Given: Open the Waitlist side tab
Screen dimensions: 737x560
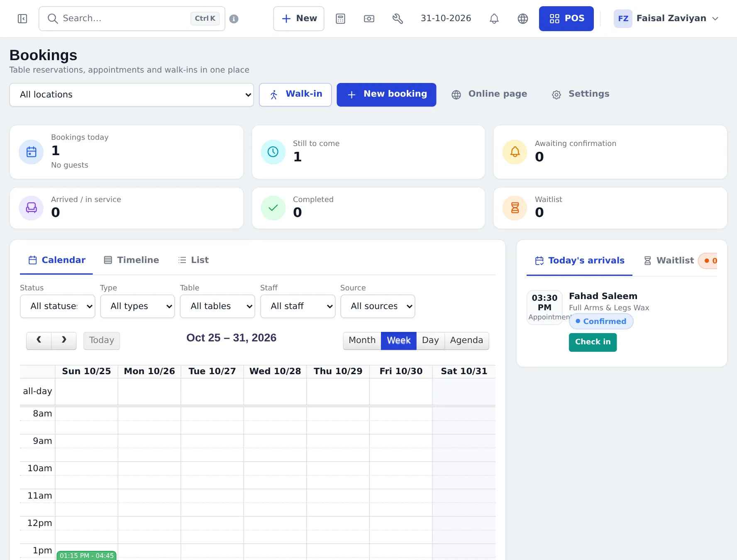Looking at the screenshot, I should pyautogui.click(x=669, y=261).
